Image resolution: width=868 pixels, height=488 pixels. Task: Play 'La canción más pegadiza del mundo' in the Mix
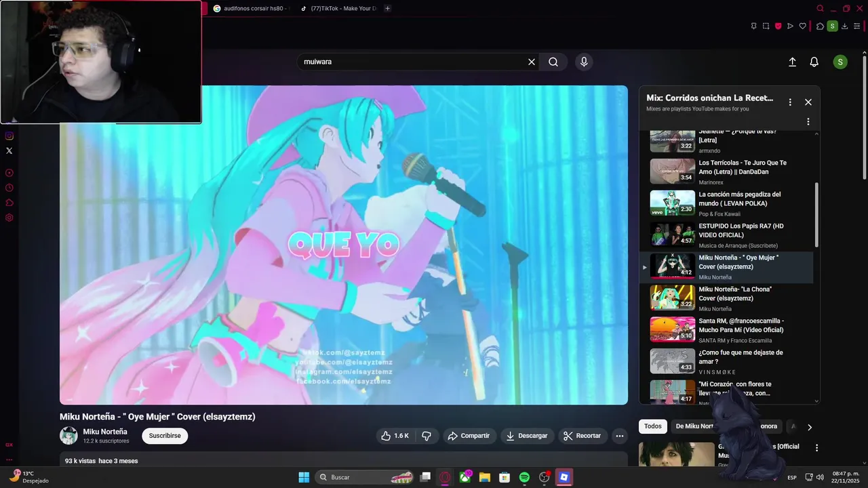coord(726,203)
